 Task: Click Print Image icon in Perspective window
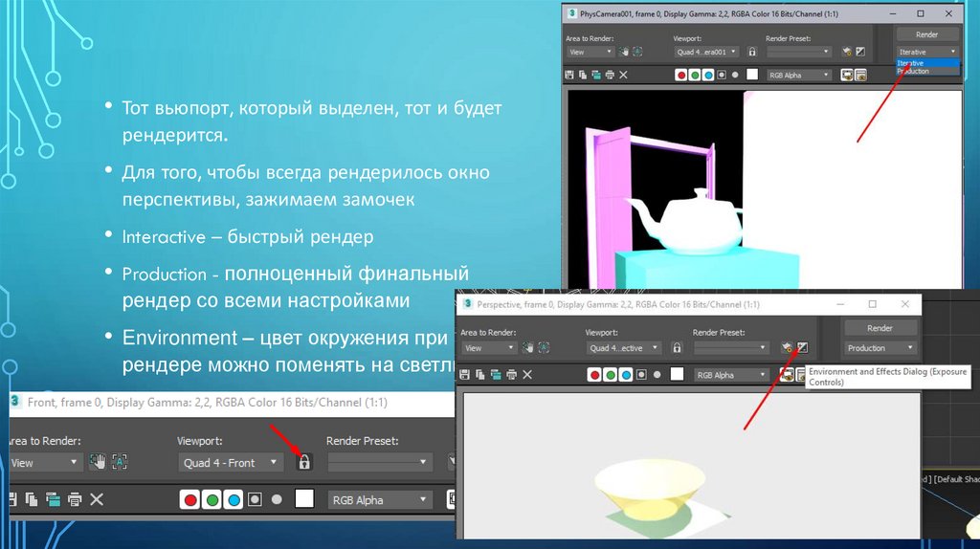[512, 375]
